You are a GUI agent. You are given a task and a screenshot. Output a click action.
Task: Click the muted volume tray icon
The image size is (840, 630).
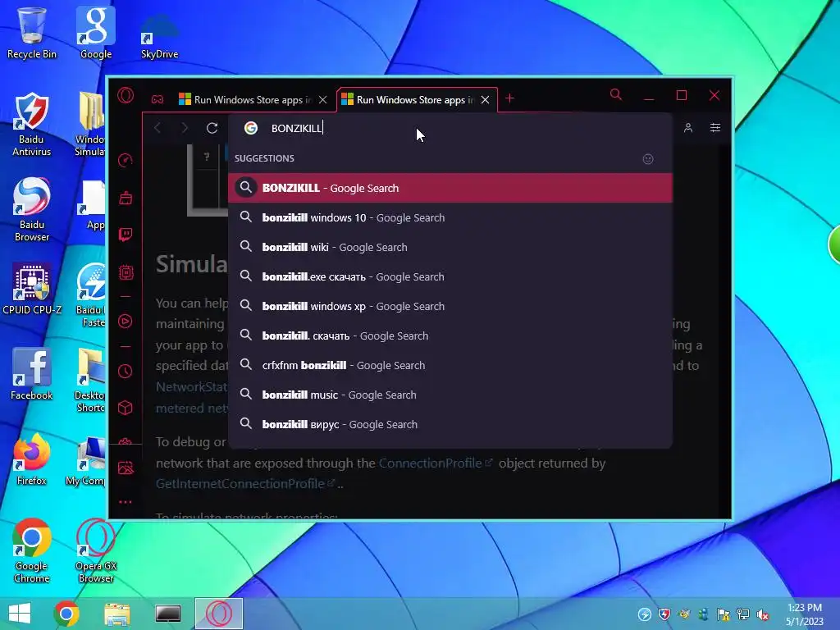pyautogui.click(x=764, y=614)
